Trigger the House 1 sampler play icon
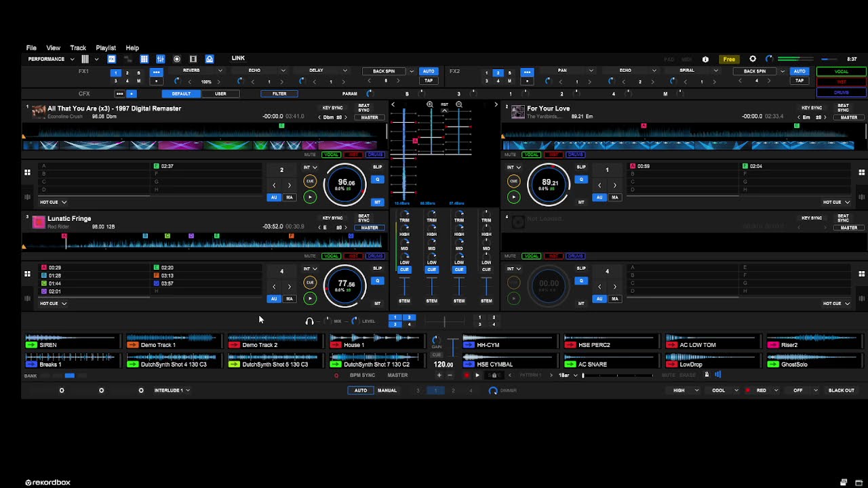The width and height of the screenshot is (868, 488). [x=335, y=345]
